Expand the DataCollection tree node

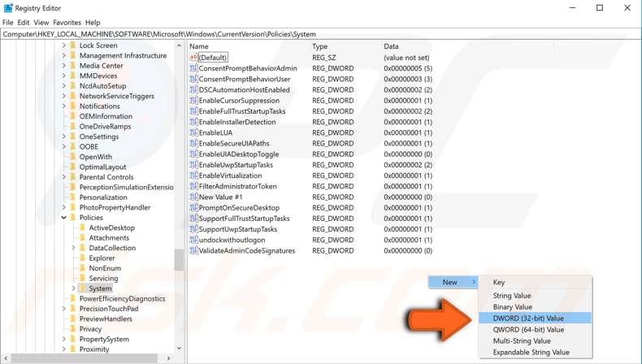[73, 248]
